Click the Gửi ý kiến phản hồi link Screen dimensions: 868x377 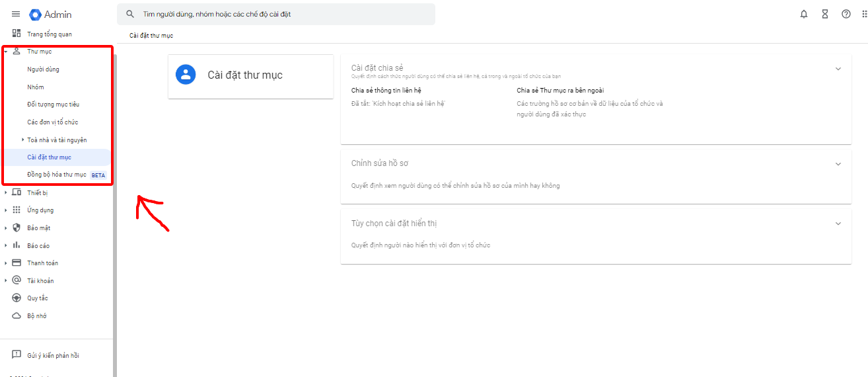pyautogui.click(x=53, y=355)
